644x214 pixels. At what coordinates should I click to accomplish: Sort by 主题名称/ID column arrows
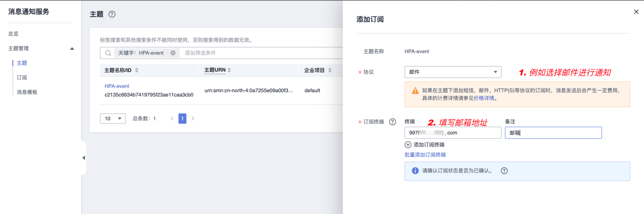pyautogui.click(x=137, y=70)
